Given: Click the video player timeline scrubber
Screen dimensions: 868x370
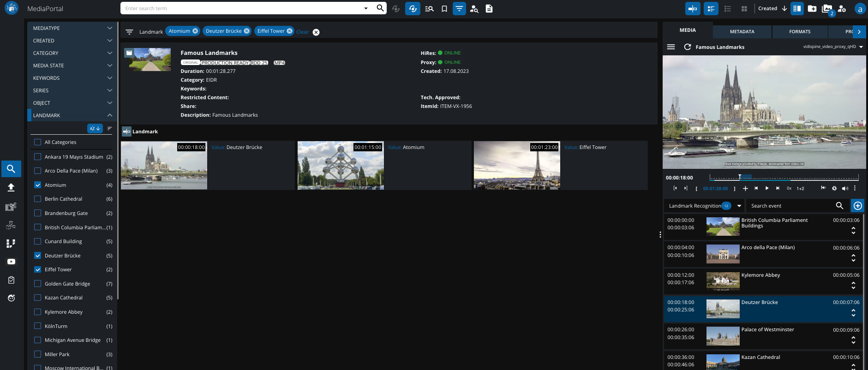Looking at the screenshot, I should [784, 177].
